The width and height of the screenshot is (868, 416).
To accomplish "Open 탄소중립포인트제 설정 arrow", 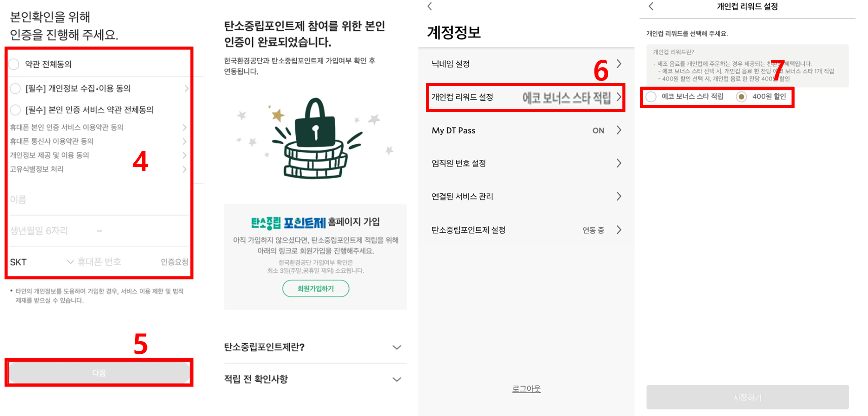I will pyautogui.click(x=619, y=230).
